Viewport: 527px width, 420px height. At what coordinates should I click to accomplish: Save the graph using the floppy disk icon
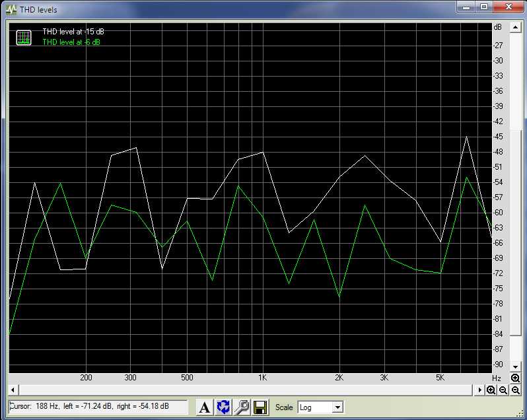point(260,407)
